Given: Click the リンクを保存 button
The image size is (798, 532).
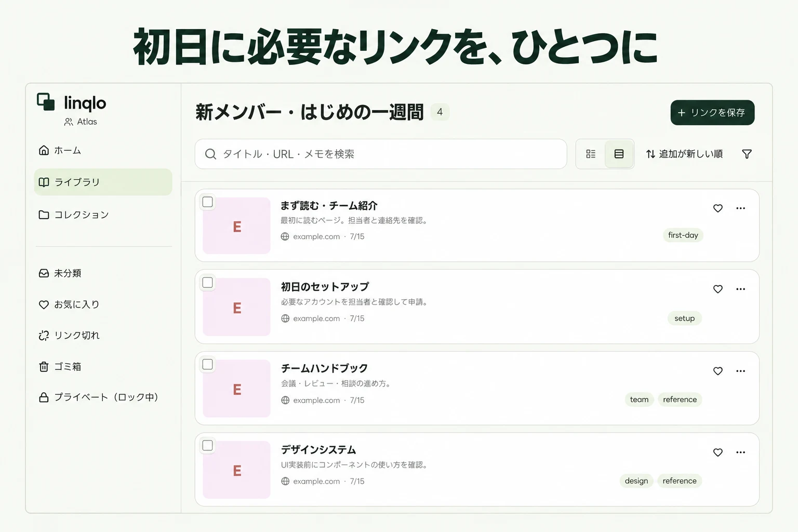Looking at the screenshot, I should pos(712,113).
